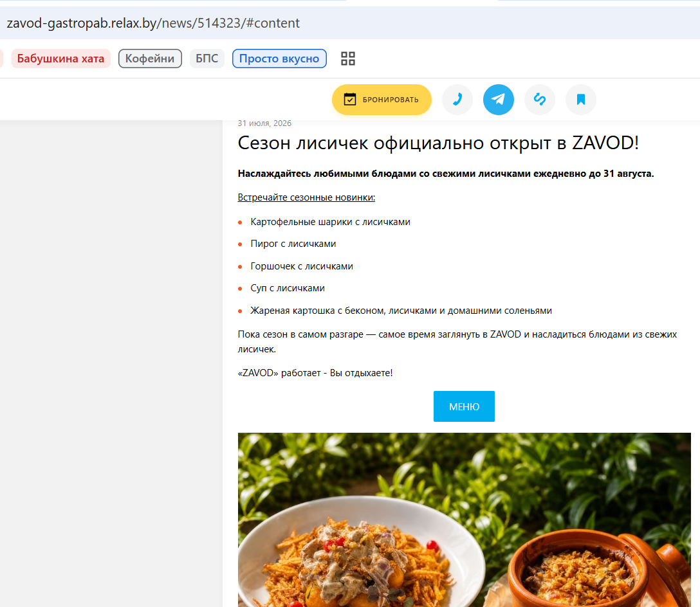Open the Кофейни bookmark
Image resolution: width=700 pixels, height=607 pixels.
click(x=150, y=59)
